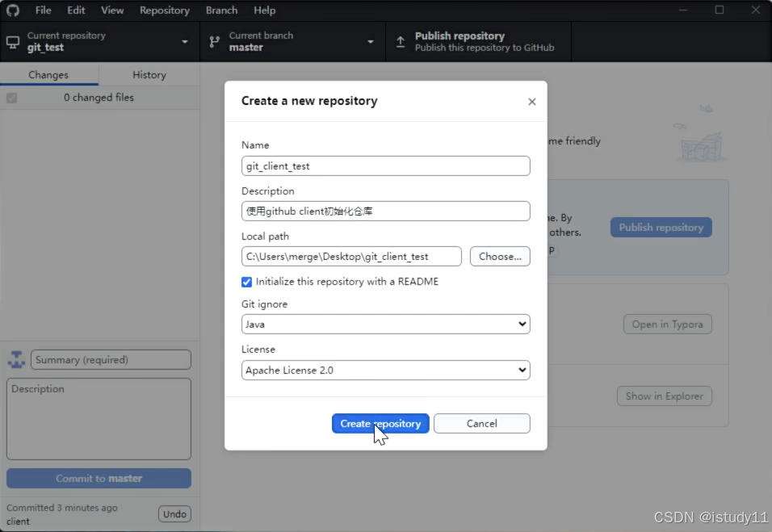772x532 pixels.
Task: Toggle Initialize this repository with a README
Action: click(x=246, y=282)
